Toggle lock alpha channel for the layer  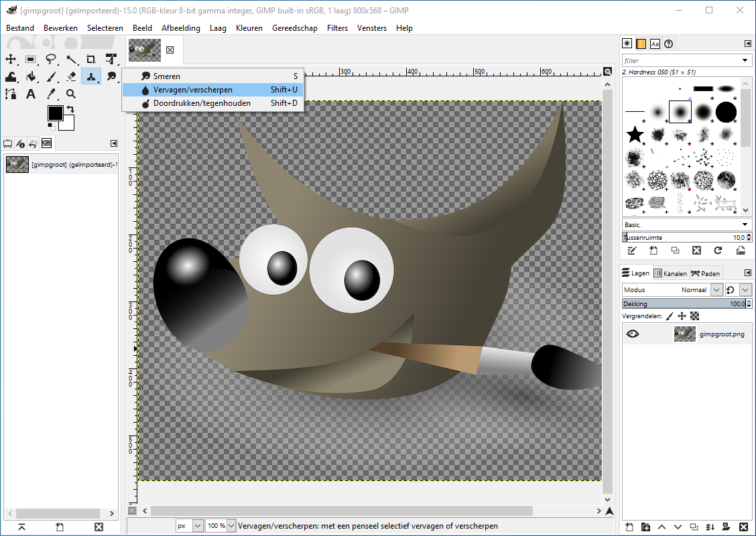[694, 316]
